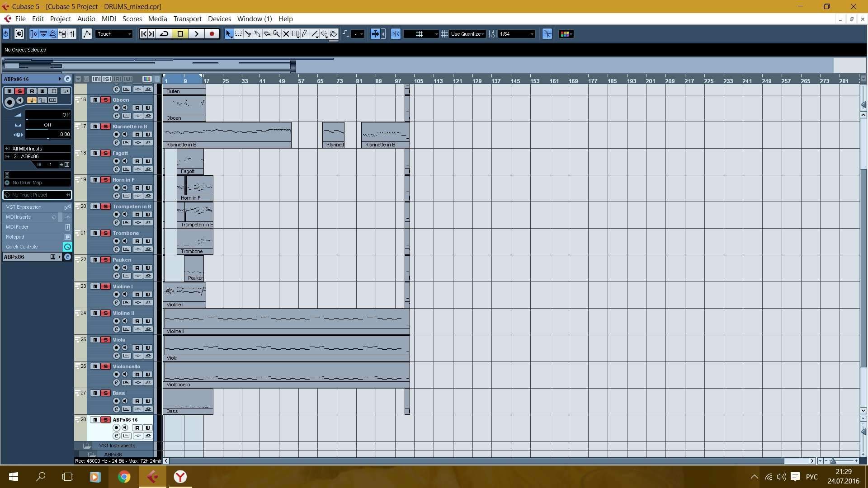Open the 1/64 quantize value dropdown

click(517, 34)
